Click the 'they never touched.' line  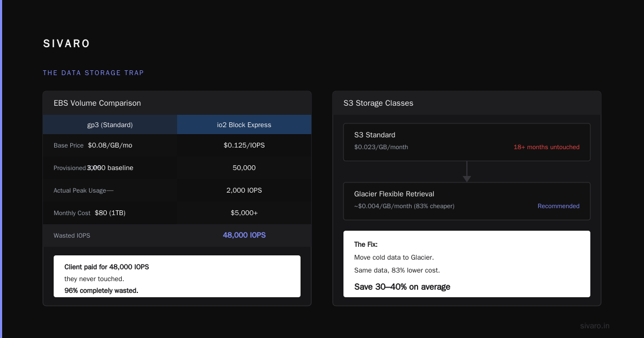[x=94, y=278]
